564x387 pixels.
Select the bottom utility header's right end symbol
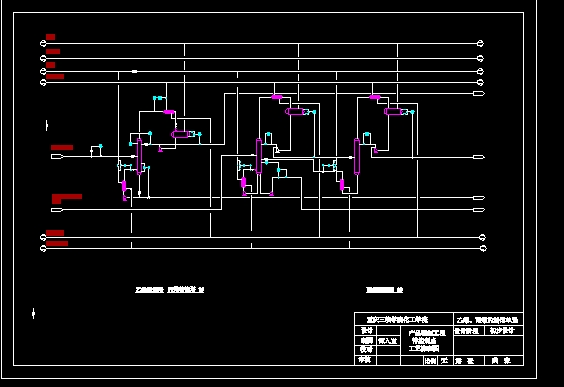coord(483,248)
